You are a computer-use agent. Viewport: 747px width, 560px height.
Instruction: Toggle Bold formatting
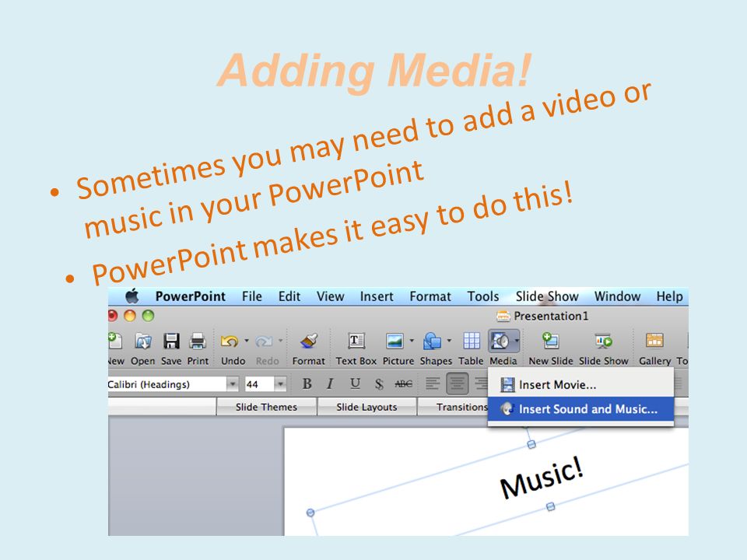click(x=307, y=383)
